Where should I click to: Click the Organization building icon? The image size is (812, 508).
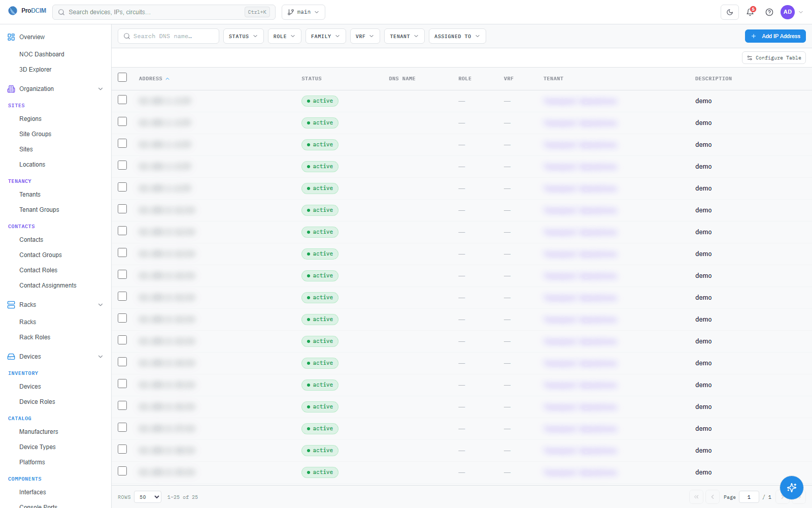[x=11, y=89]
